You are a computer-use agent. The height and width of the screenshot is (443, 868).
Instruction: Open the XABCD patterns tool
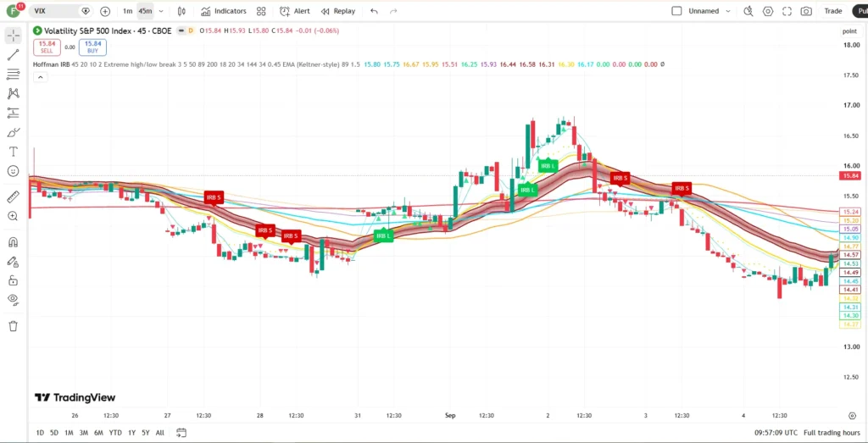click(14, 93)
